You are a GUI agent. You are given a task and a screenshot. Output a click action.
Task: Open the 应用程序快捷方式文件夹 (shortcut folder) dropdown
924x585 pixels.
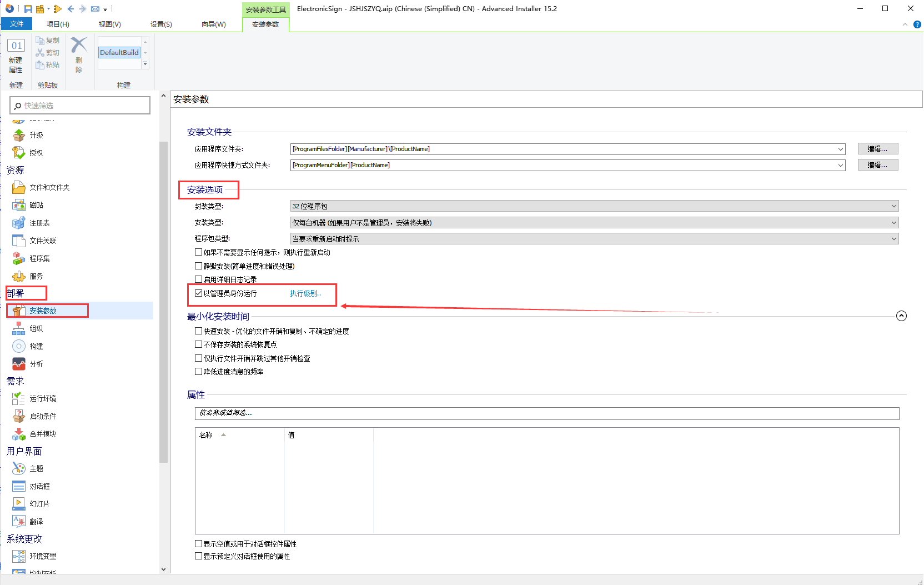(x=841, y=165)
